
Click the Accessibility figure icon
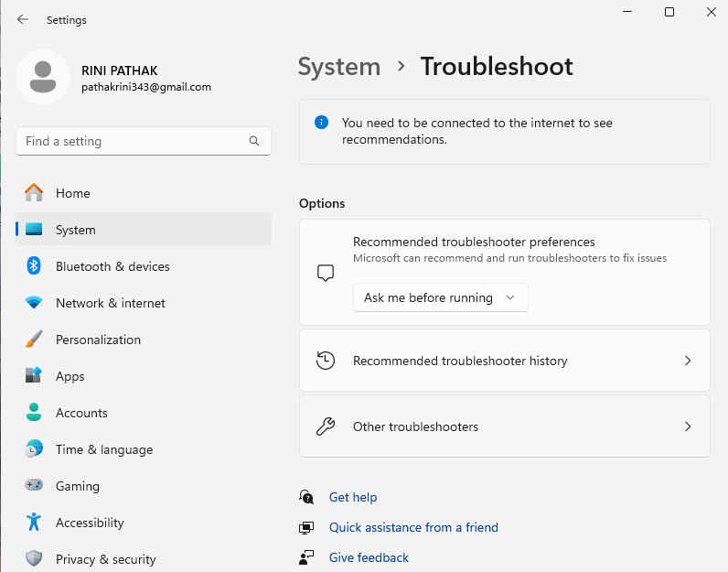click(x=34, y=523)
